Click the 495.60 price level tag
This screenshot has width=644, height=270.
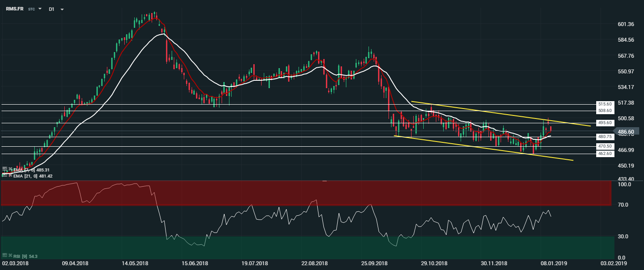point(604,123)
